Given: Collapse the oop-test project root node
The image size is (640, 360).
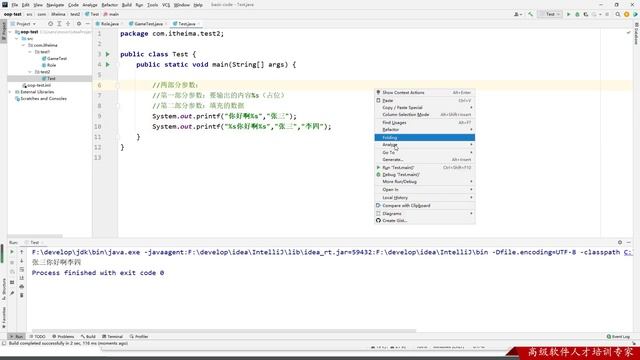Looking at the screenshot, I should [x=10, y=32].
